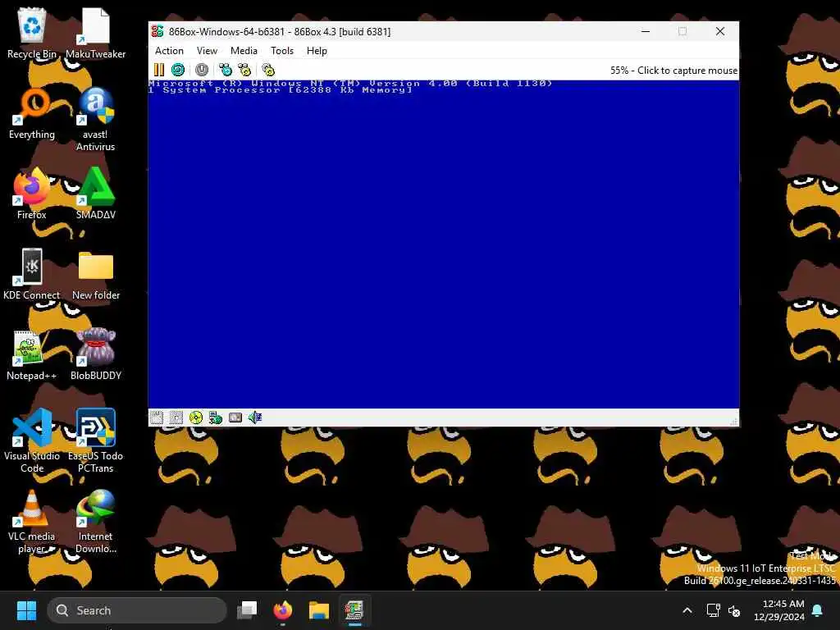This screenshot has width=840, height=630.
Task: Select KDE Connect desktop icon
Action: coord(32,274)
